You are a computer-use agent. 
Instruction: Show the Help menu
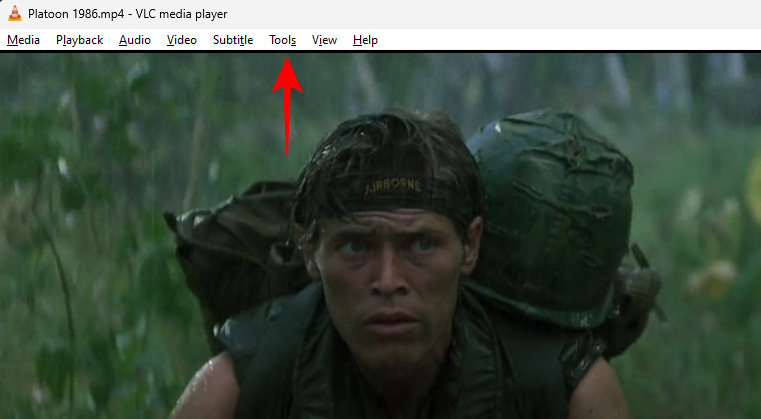tap(365, 40)
